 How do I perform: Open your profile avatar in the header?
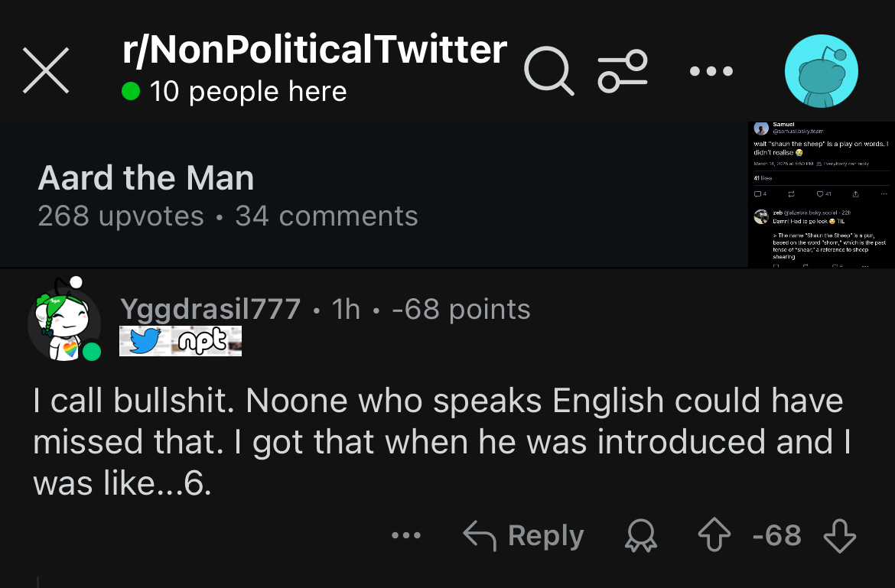pyautogui.click(x=821, y=71)
